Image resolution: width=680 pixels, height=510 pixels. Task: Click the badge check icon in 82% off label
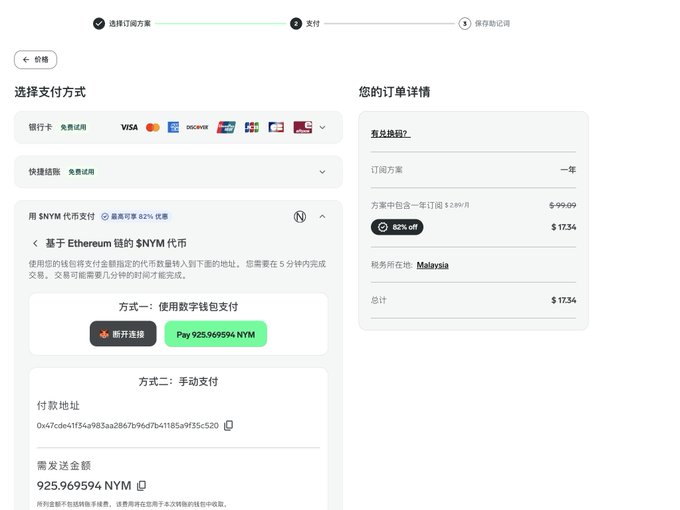[x=382, y=227]
